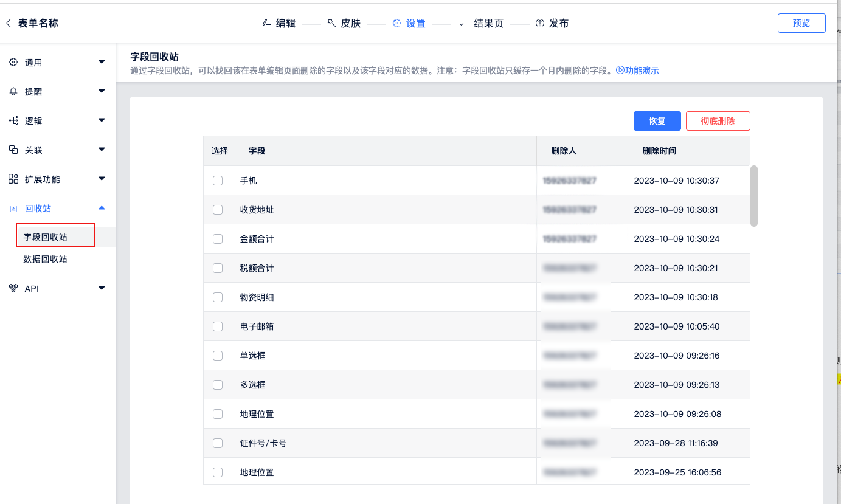Click the 回收站 trash icon in sidebar

coord(13,208)
